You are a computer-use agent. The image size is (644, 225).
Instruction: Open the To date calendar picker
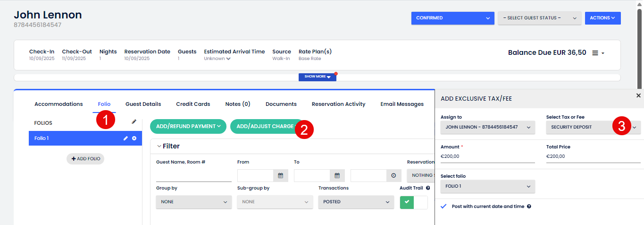[337, 175]
